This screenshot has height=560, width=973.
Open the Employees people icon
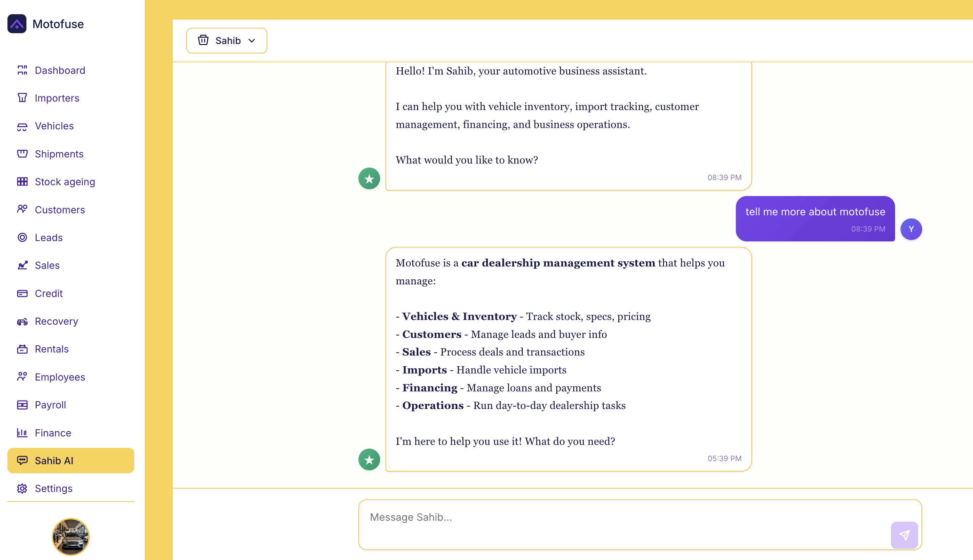point(22,377)
